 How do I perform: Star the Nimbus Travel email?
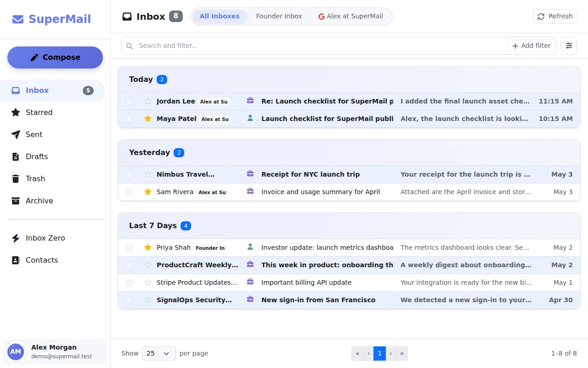(x=147, y=174)
